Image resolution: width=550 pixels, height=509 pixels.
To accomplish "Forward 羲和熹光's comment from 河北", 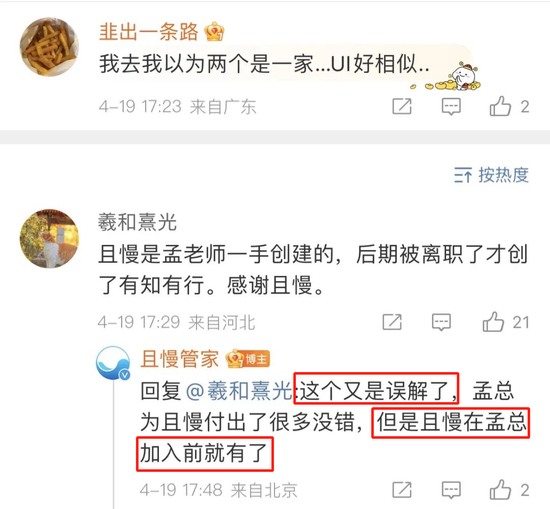I will pos(392,322).
